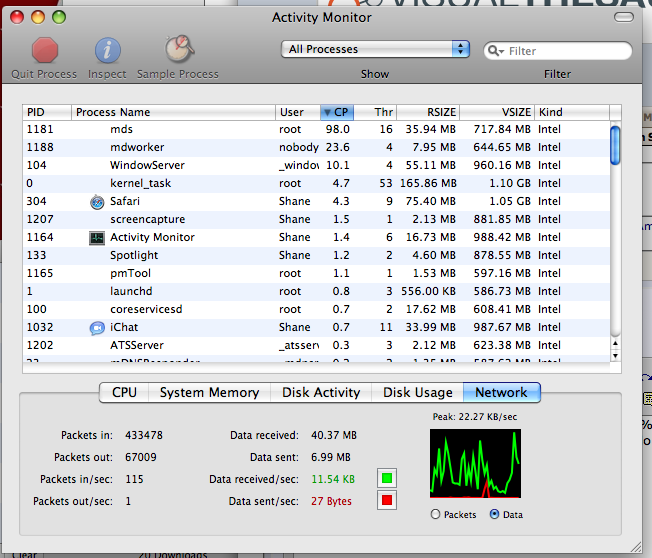Viewport: 652px width, 558px height.
Task: Click the scroll down arrow
Action: pyautogui.click(x=615, y=356)
